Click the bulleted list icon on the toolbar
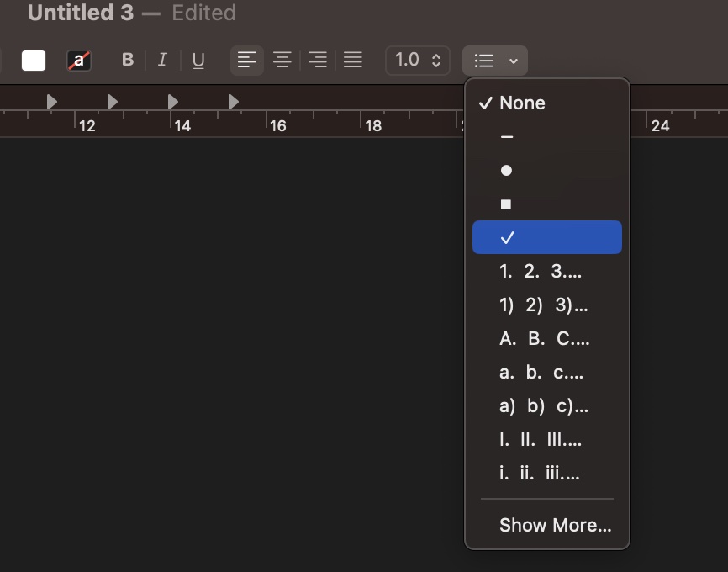Screen dimensions: 728x572 click(486, 60)
